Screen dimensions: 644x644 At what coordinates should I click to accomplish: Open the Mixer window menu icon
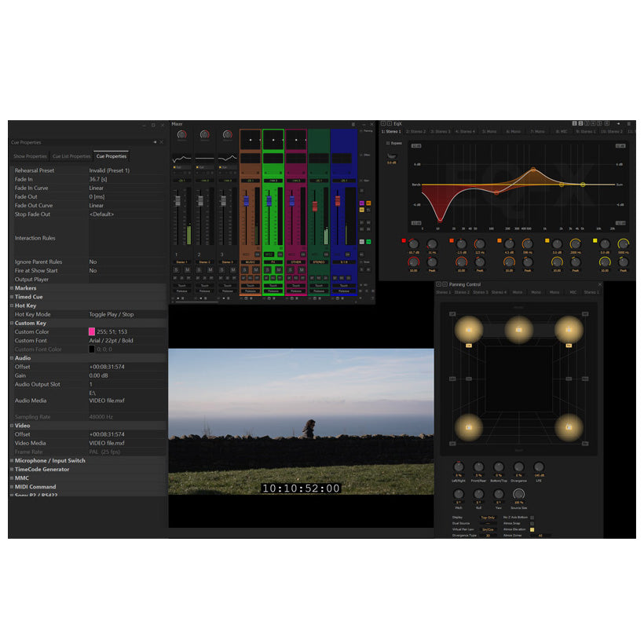pos(353,124)
